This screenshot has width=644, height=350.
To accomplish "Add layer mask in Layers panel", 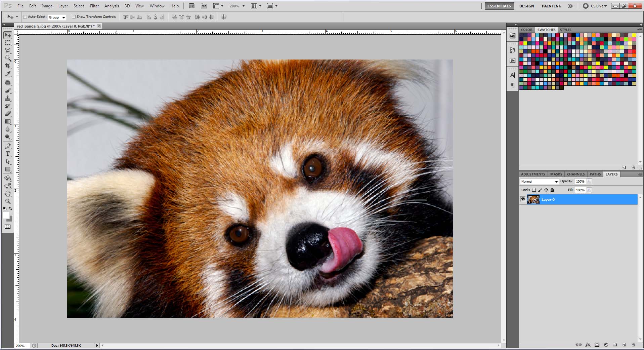I will (597, 345).
